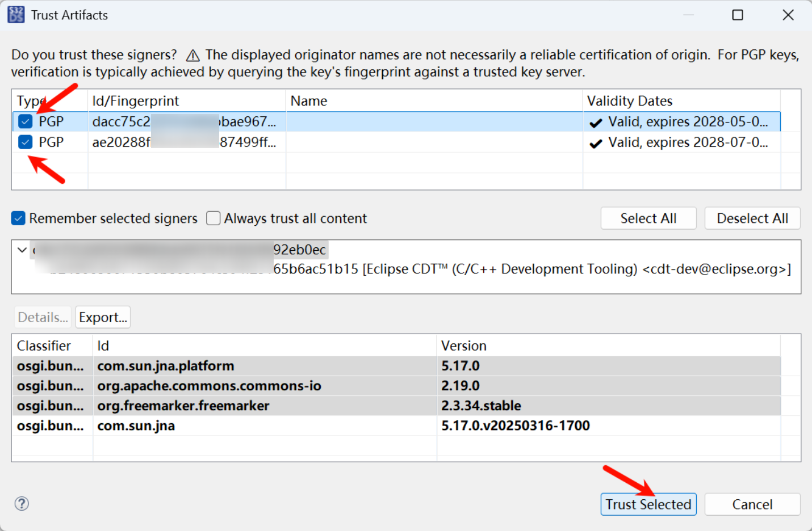Click the Version column header
The width and height of the screenshot is (812, 531).
click(609, 346)
